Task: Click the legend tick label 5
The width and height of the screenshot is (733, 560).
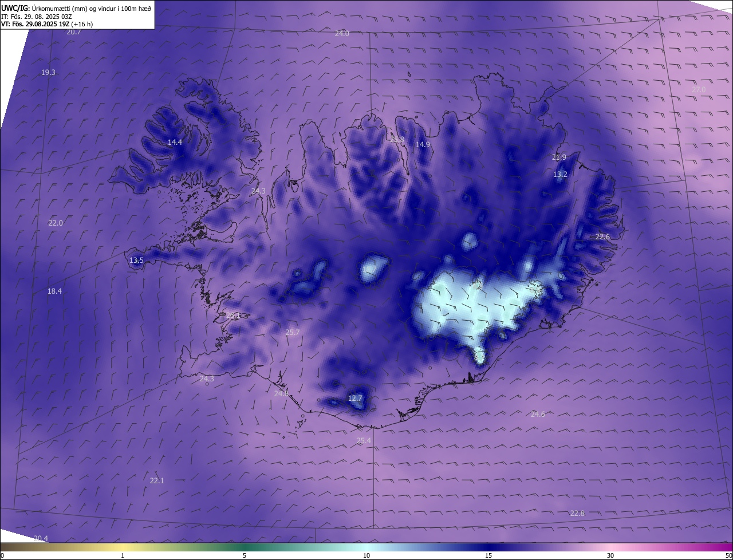Action: [x=245, y=555]
